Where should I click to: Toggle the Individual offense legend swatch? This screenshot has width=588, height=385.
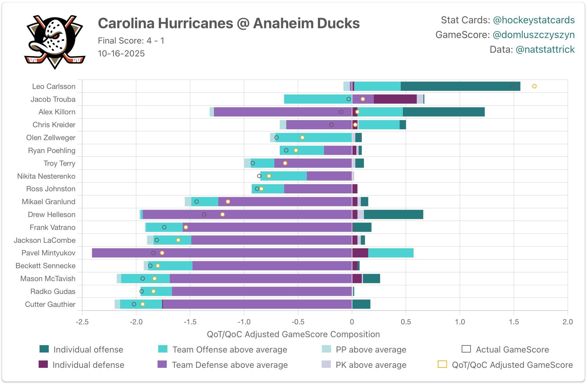click(44, 349)
